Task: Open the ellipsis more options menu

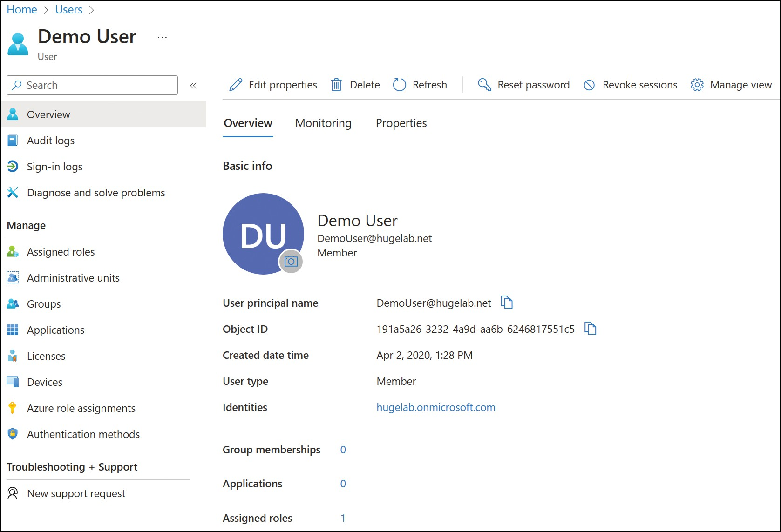Action: pos(162,38)
